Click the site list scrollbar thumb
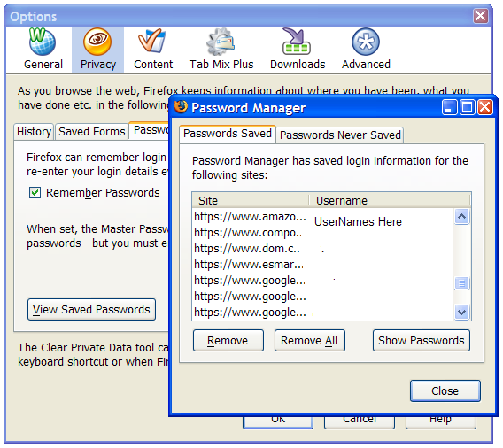This screenshot has width=503, height=448. [462, 283]
